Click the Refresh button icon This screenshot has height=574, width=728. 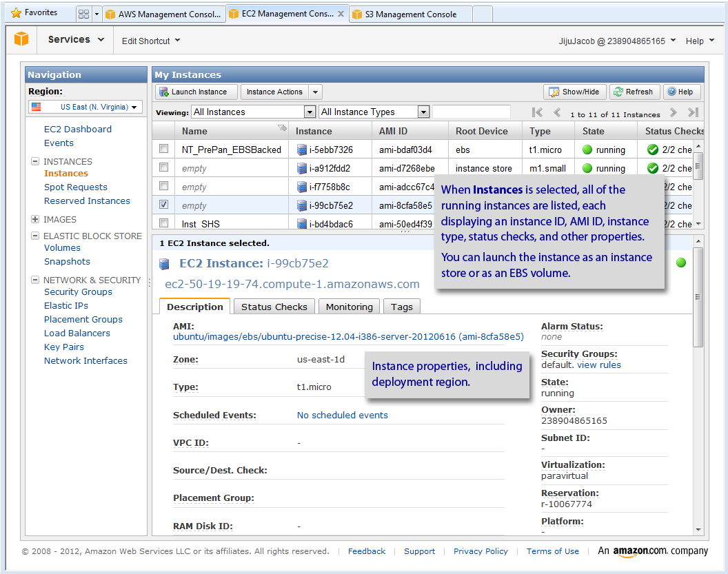point(618,92)
